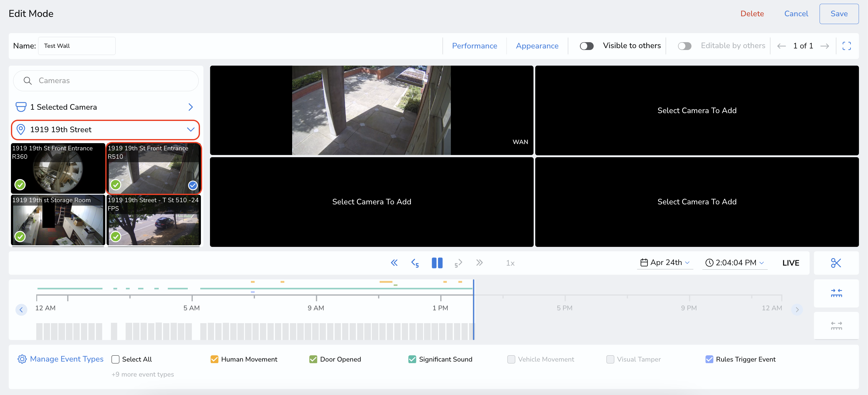The width and height of the screenshot is (868, 395).
Task: Check the Select All checkbox
Action: click(x=115, y=359)
